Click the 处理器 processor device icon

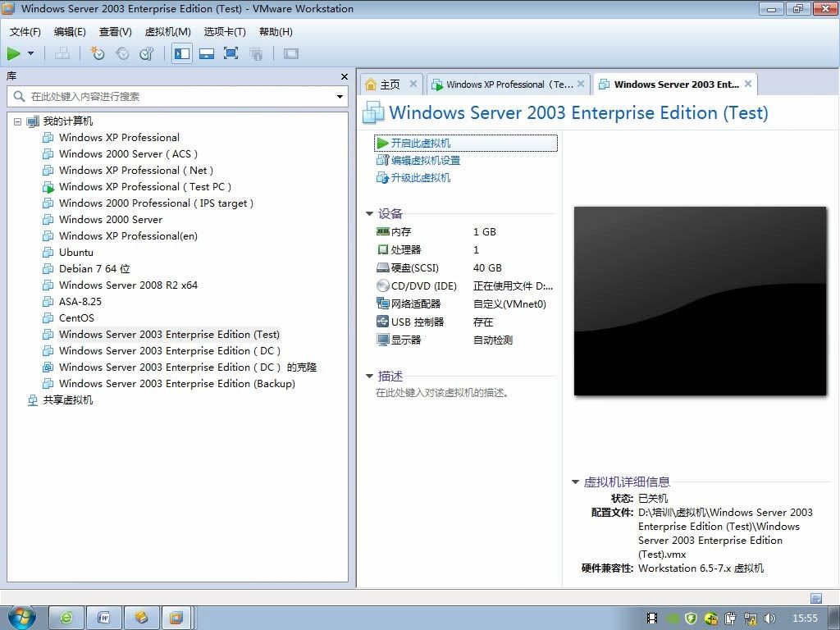pyautogui.click(x=382, y=250)
